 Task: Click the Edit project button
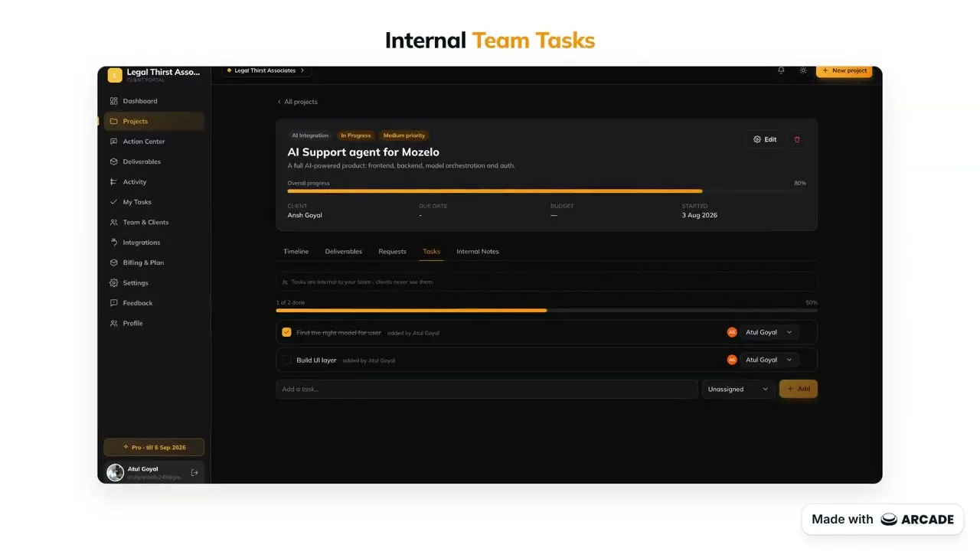[764, 139]
